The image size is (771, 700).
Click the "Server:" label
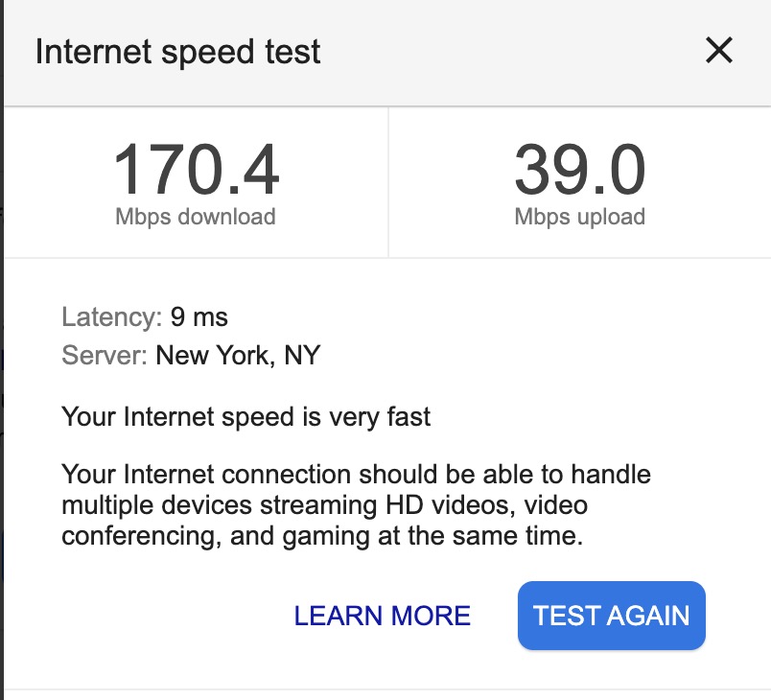tap(104, 357)
